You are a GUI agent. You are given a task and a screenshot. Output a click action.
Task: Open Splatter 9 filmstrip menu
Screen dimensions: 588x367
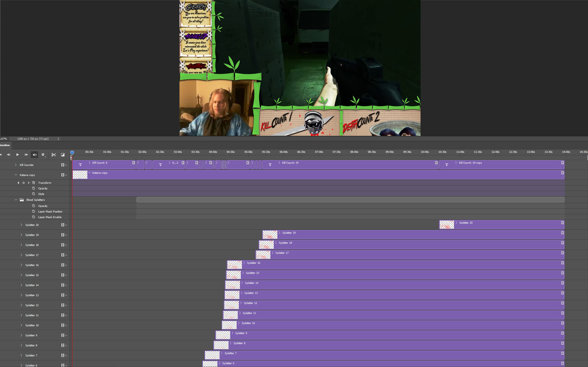[64, 335]
